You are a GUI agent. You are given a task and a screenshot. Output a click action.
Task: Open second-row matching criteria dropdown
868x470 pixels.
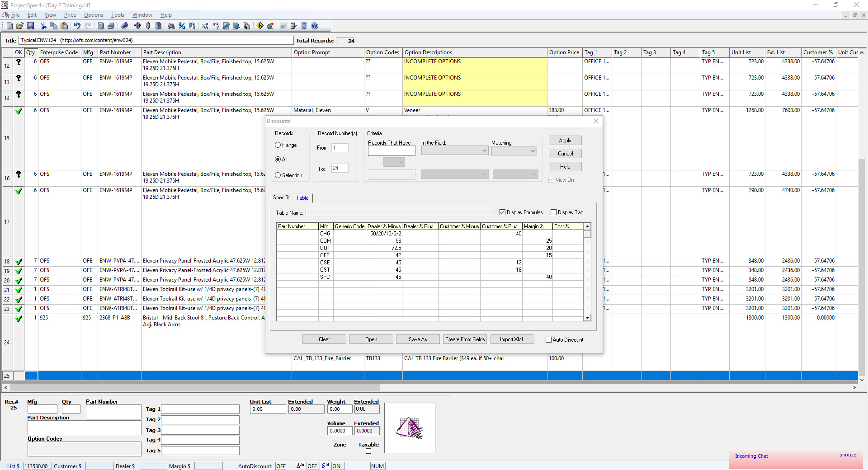(x=515, y=174)
